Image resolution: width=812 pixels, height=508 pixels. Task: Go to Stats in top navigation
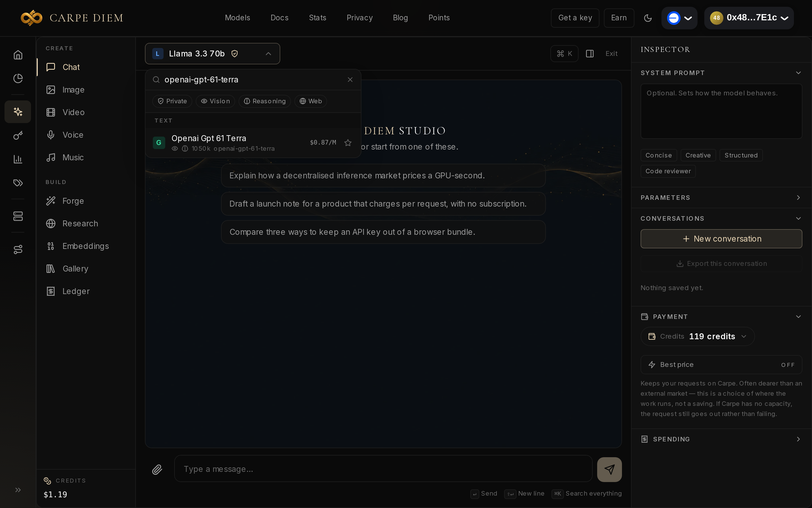point(317,18)
